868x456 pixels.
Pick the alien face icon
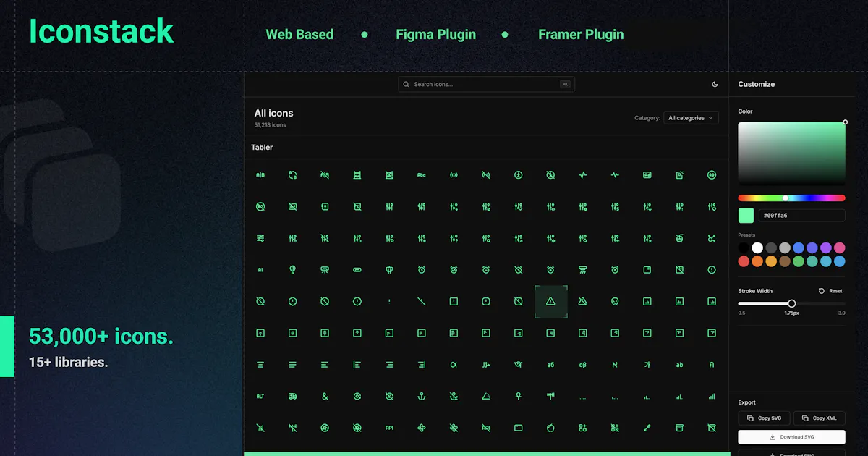615,302
